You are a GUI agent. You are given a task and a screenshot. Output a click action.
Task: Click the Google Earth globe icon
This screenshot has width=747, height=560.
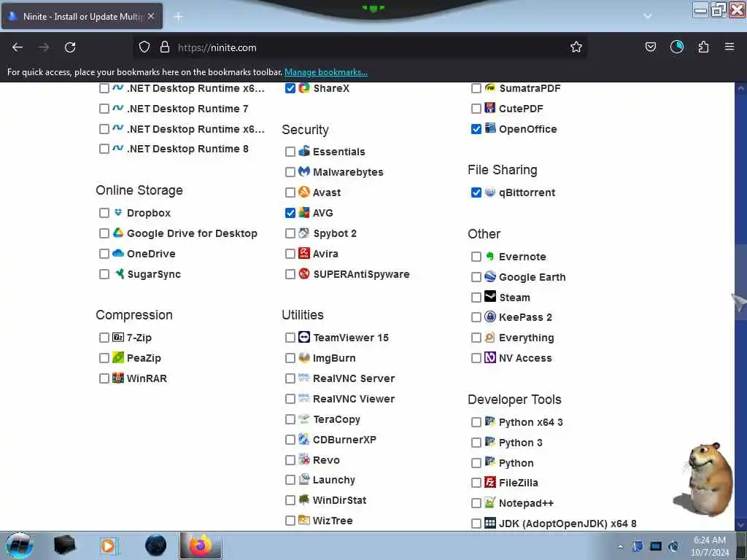point(490,276)
